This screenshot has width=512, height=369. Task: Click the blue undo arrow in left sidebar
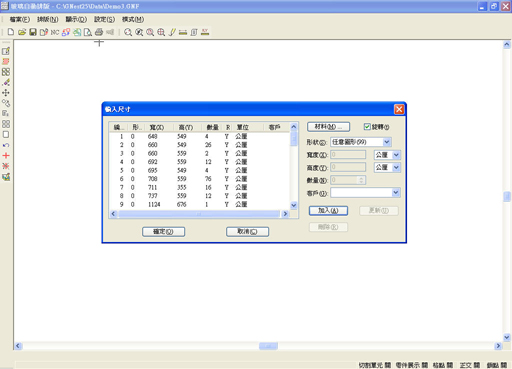pos(6,145)
